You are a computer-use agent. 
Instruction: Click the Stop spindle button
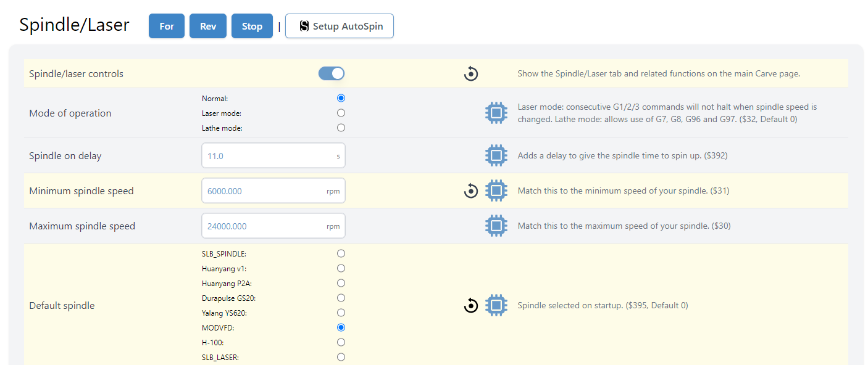tap(252, 27)
